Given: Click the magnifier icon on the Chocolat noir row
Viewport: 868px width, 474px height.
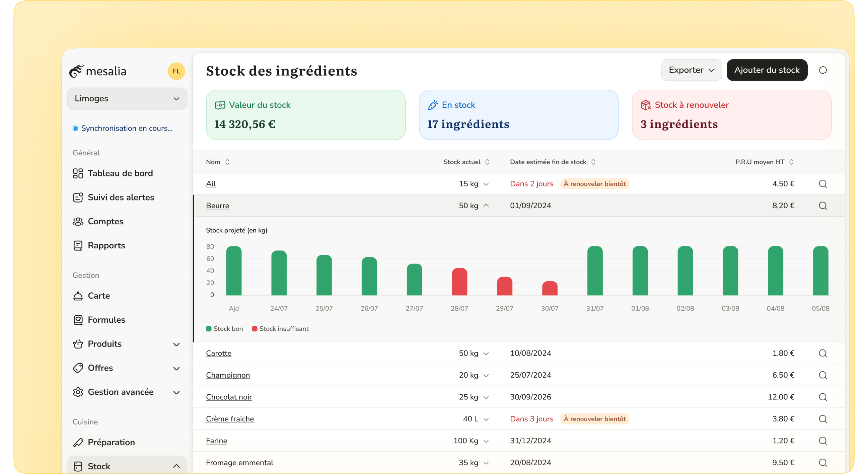Looking at the screenshot, I should pos(822,397).
